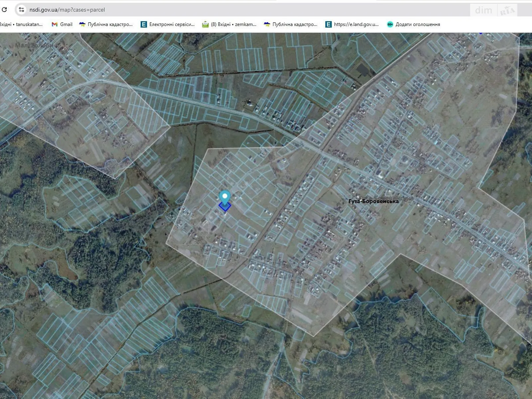The image size is (532, 399).
Task: Open the first 'Публічна кадастро...' bookmark
Action: 106,24
